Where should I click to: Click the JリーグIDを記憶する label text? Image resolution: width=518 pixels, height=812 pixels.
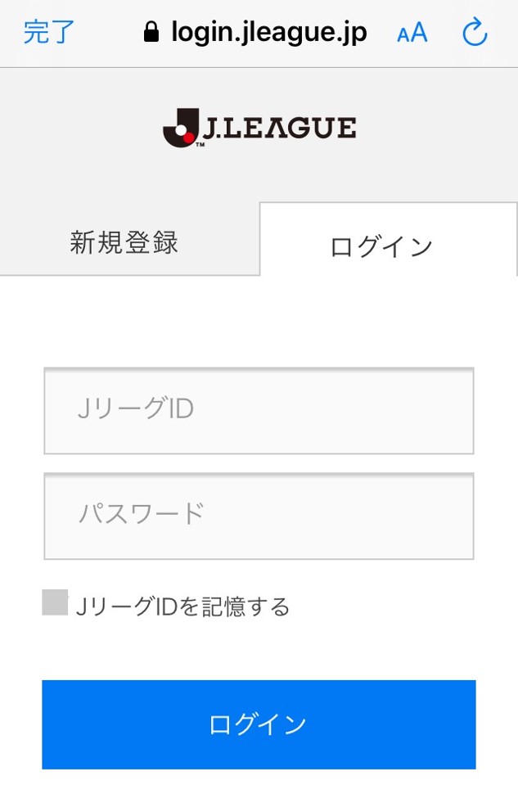pos(182,607)
